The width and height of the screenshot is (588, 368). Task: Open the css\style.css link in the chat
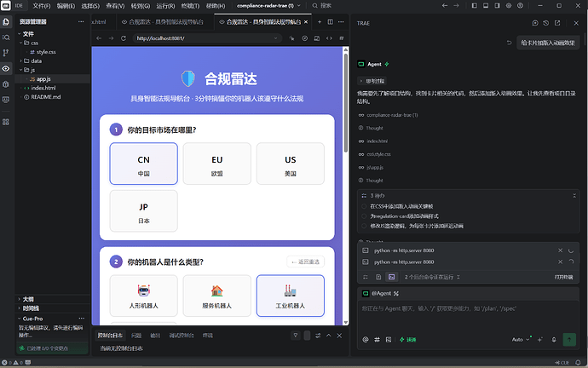[378, 154]
